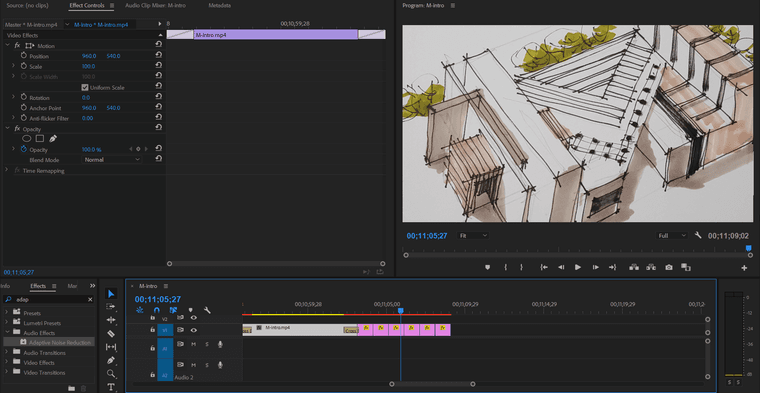Click the Mark In brace button
The width and height of the screenshot is (760, 393).
click(506, 267)
